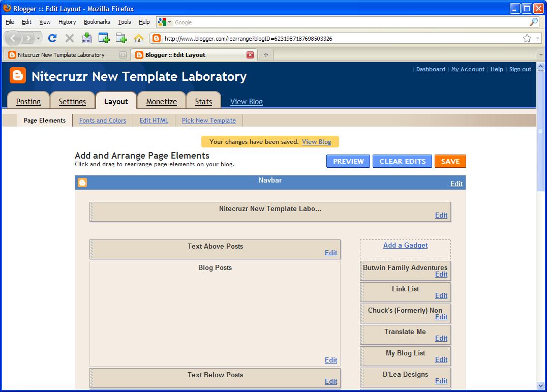The height and width of the screenshot is (392, 547).
Task: Open Pick New Template sub-tab
Action: pos(208,120)
